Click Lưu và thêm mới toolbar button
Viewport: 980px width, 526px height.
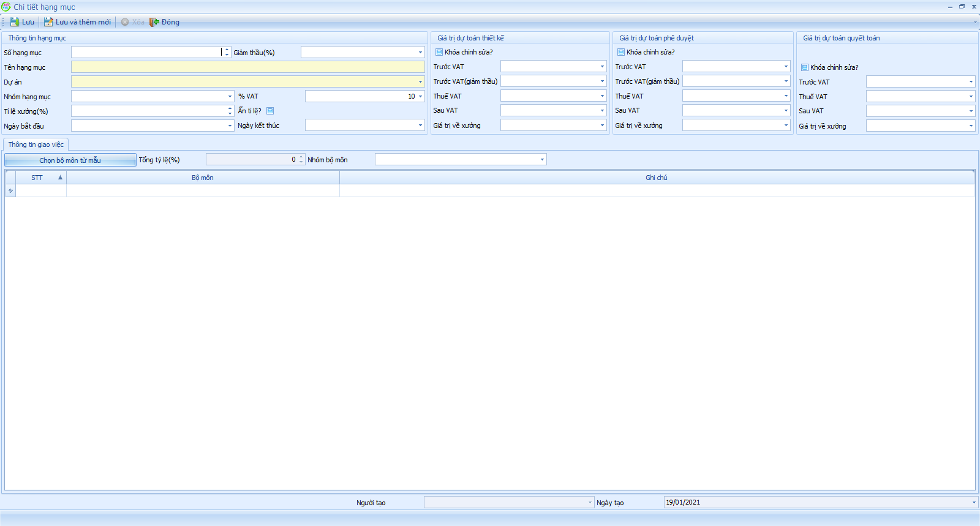pos(77,22)
